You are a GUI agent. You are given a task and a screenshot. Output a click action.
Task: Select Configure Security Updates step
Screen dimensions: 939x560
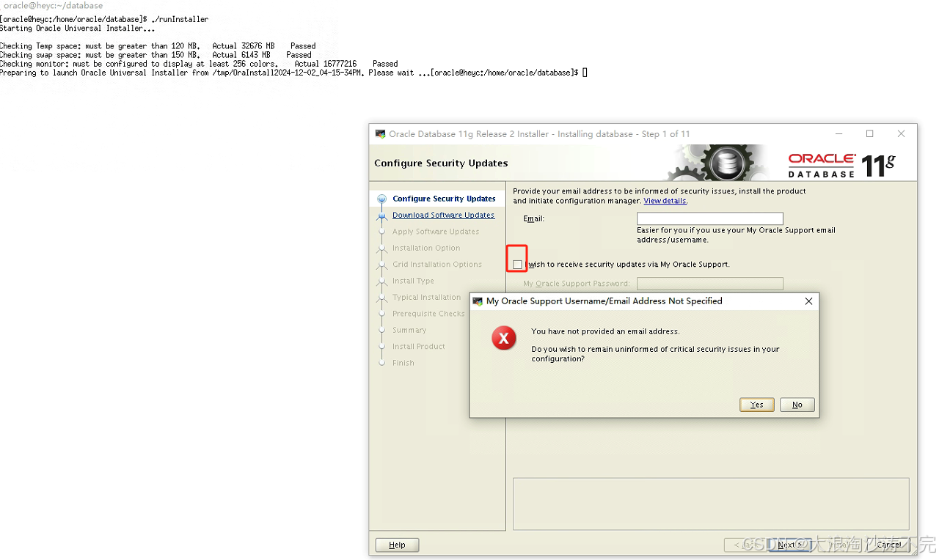pos(444,199)
